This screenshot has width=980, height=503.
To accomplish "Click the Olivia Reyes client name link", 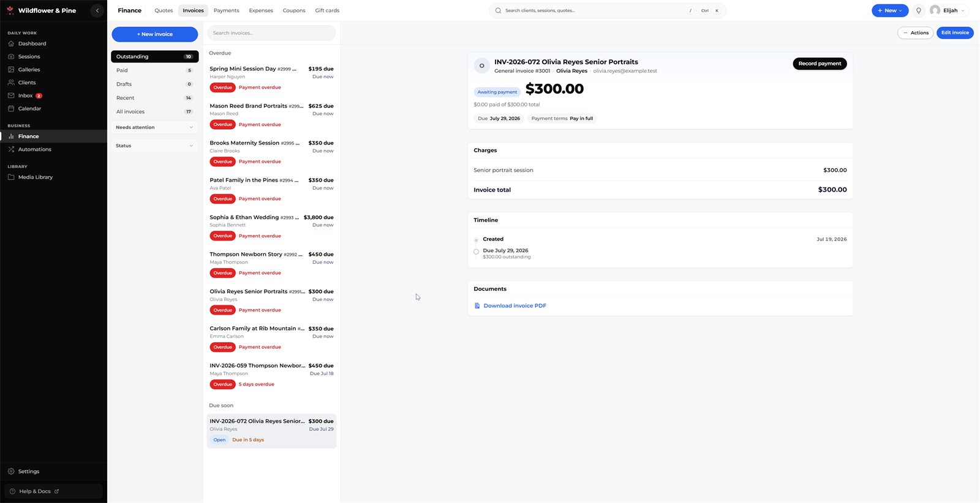I will (x=571, y=71).
